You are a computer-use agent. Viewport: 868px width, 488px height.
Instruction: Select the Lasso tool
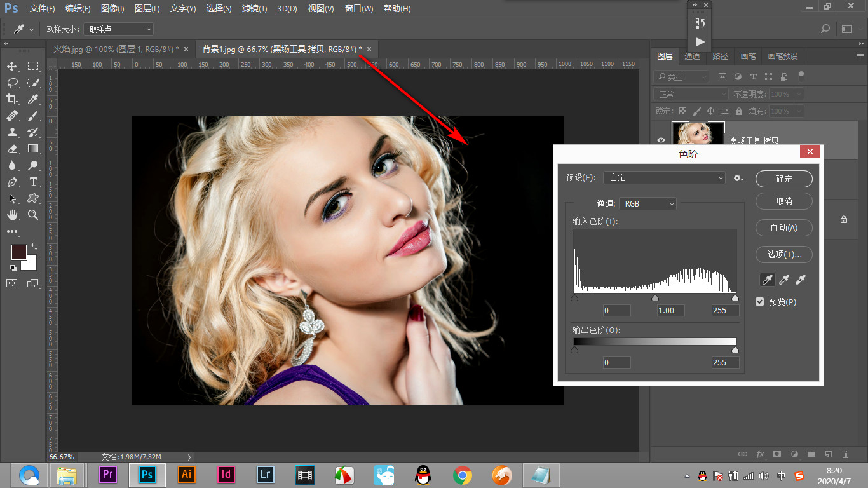click(x=12, y=83)
